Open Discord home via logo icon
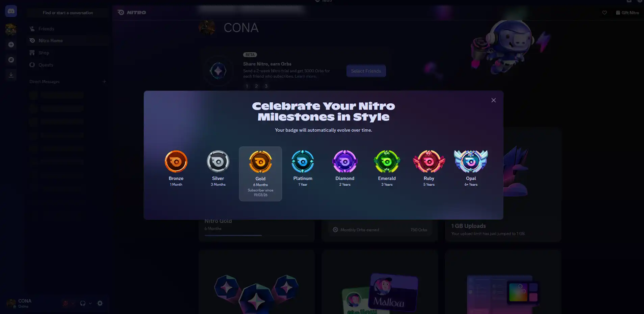644x314 pixels. click(x=11, y=11)
